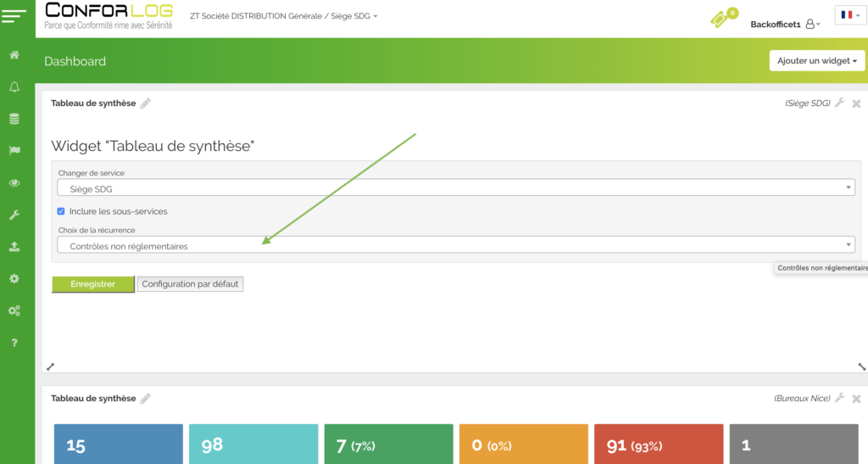Open the Ajouter un widget dropdown

pos(816,61)
